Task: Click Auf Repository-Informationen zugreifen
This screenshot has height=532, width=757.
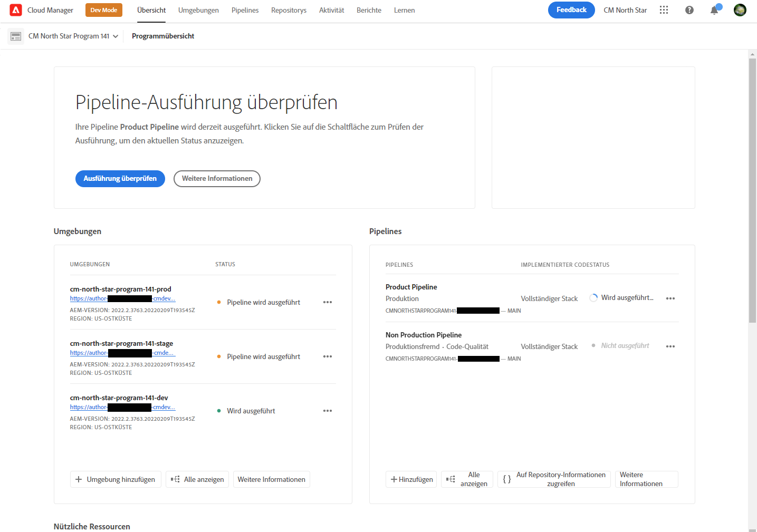Action: 554,479
